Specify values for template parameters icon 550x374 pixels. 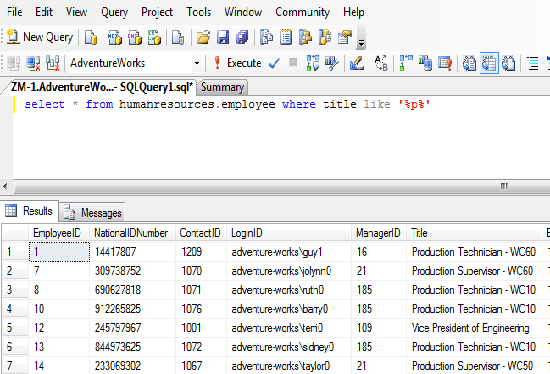381,64
